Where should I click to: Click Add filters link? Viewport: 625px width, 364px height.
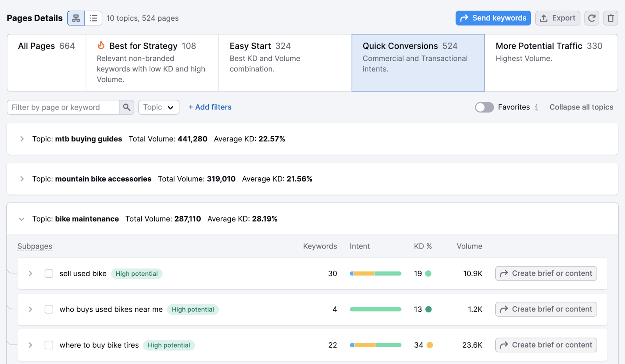coord(210,107)
